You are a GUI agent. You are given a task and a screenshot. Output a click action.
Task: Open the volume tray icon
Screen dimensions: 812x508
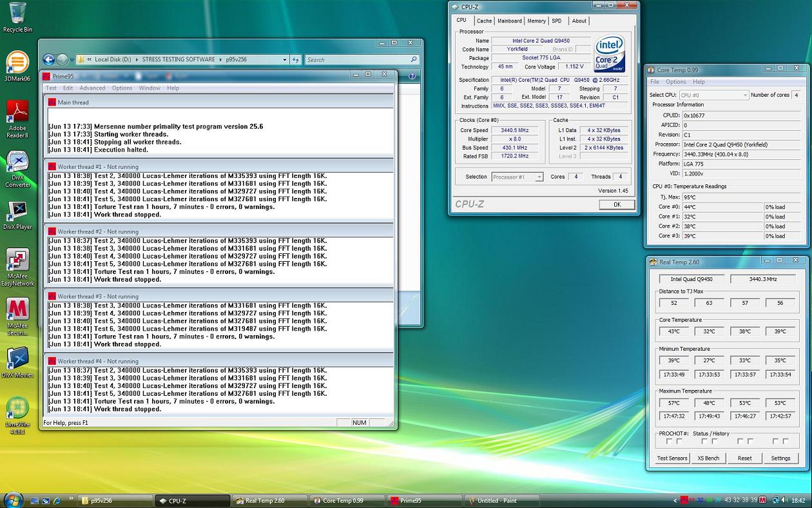tap(784, 500)
